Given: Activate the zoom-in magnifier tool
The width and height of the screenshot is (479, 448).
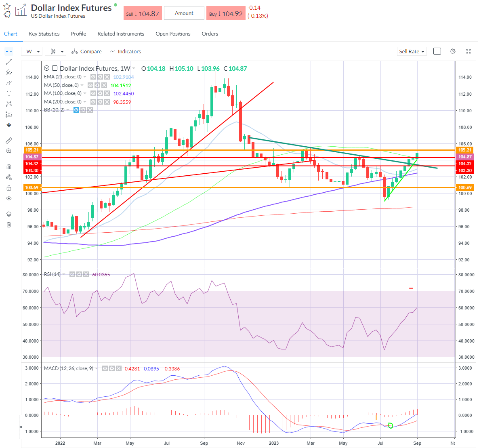Looking at the screenshot, I should pyautogui.click(x=9, y=151).
